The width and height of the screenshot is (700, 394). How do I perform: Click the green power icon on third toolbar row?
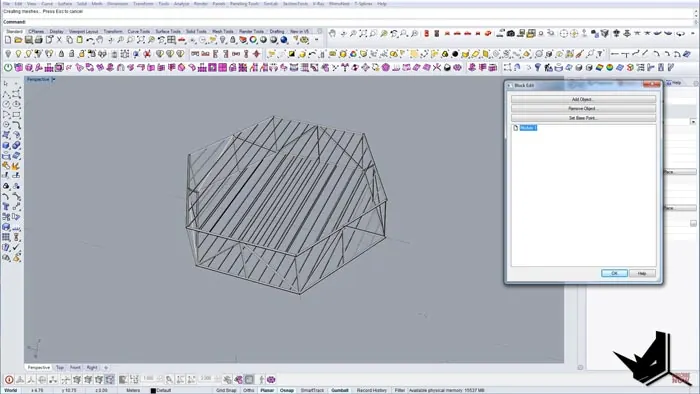pos(8,67)
